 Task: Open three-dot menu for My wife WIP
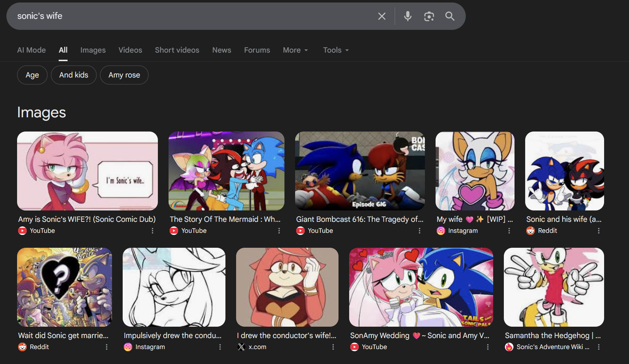pyautogui.click(x=509, y=231)
